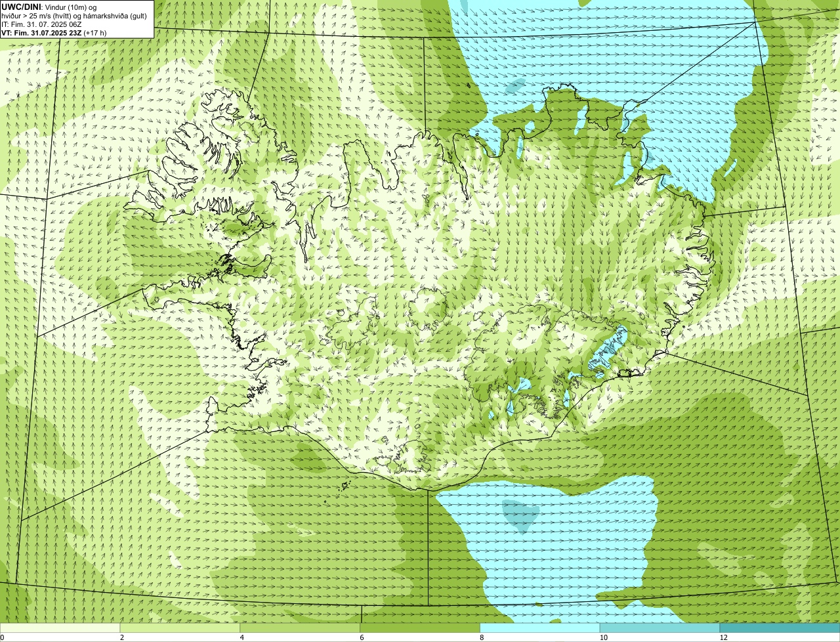
Task: Click the cyan 8–10 m/s legend segment
Action: 540,628
